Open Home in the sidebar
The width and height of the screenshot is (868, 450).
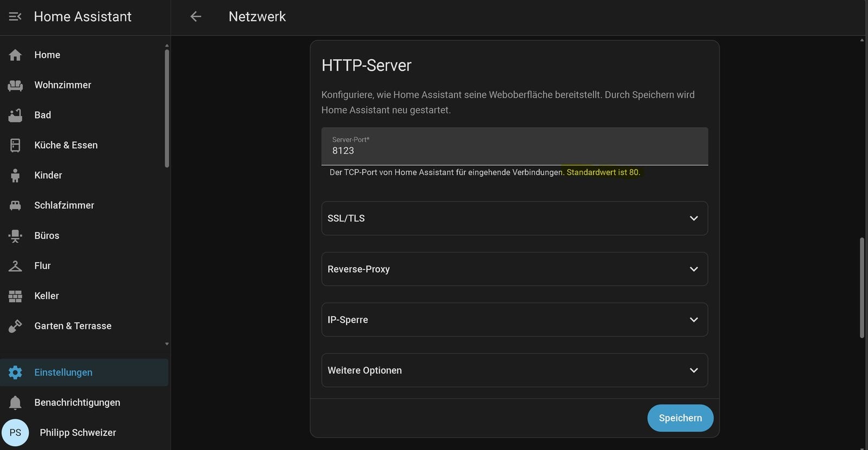(x=84, y=55)
